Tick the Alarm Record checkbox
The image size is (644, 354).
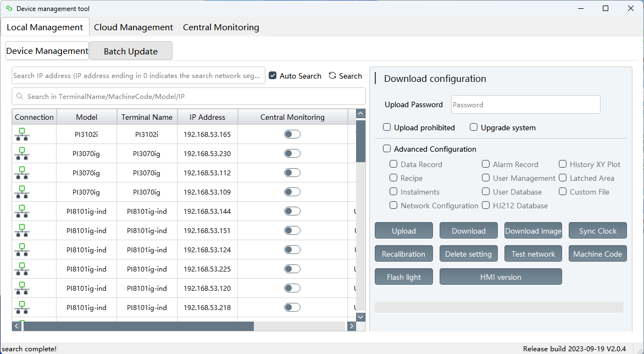tap(486, 164)
